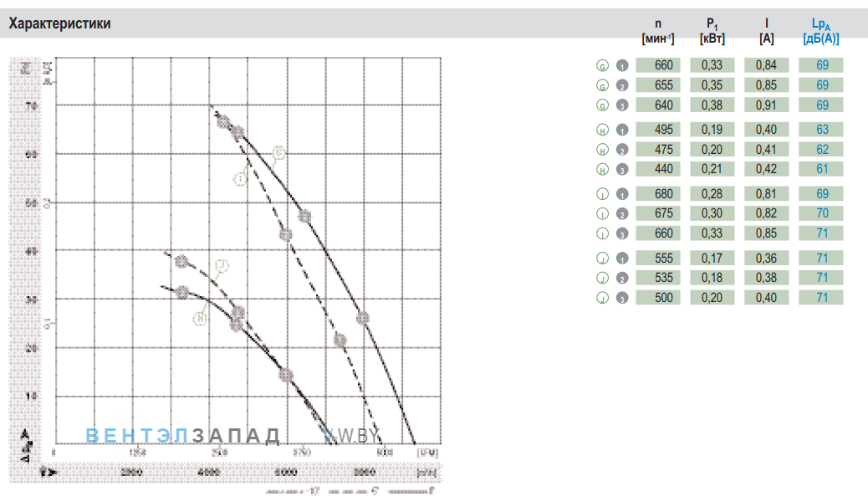The height and width of the screenshot is (502, 868).
Task: Click the G curve label on the chart
Action: coord(278,153)
